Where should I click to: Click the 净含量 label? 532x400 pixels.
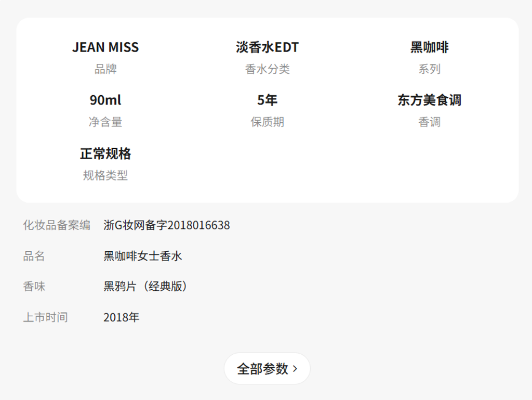(105, 122)
